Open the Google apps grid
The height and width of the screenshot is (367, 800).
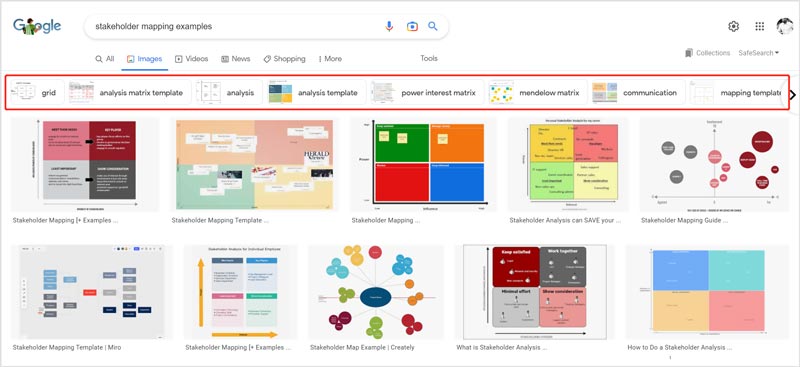tap(760, 27)
